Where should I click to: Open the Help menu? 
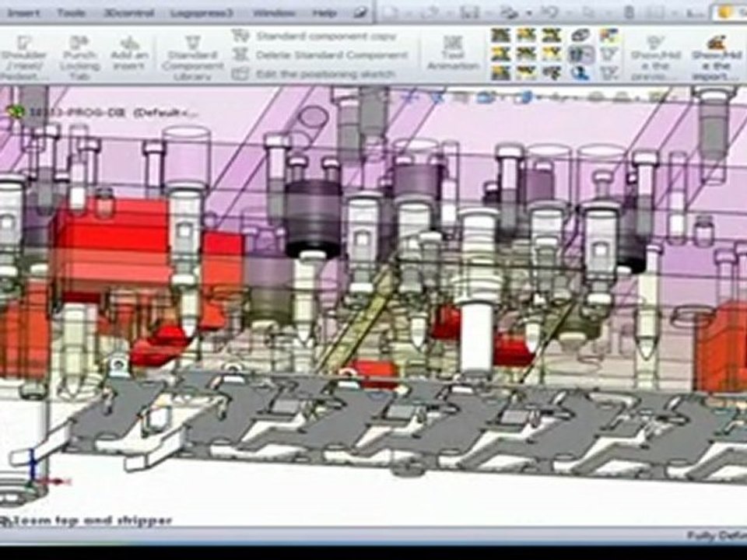pos(324,13)
